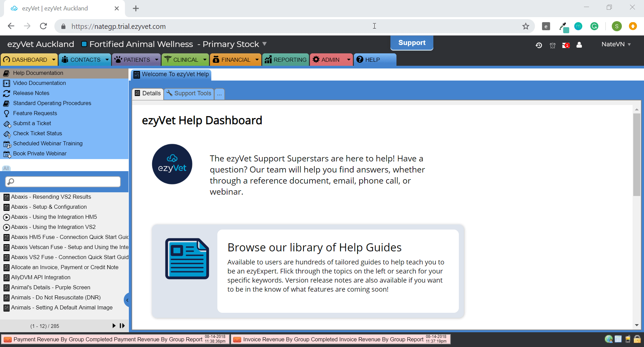
Task: Click the Grammarly extension icon
Action: pos(594,26)
